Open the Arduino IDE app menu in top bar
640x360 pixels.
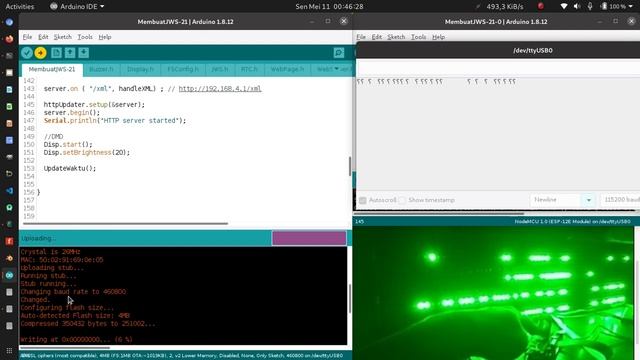pos(77,6)
